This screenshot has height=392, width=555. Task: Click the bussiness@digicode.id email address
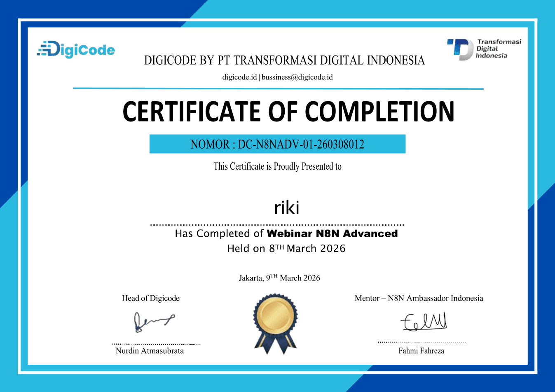point(297,77)
